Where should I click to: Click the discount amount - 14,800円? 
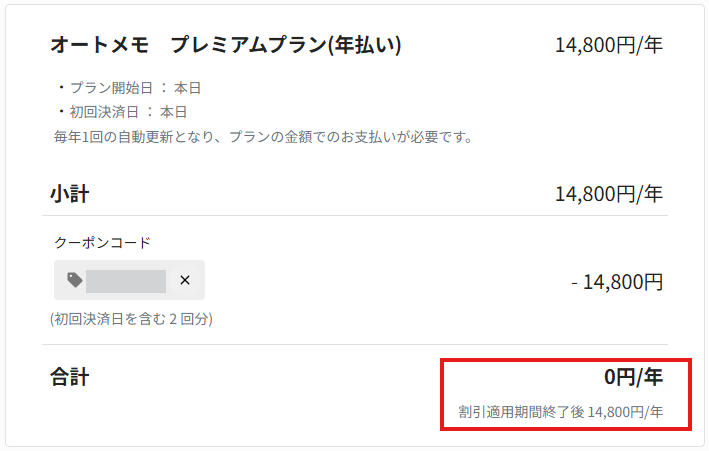pos(617,282)
